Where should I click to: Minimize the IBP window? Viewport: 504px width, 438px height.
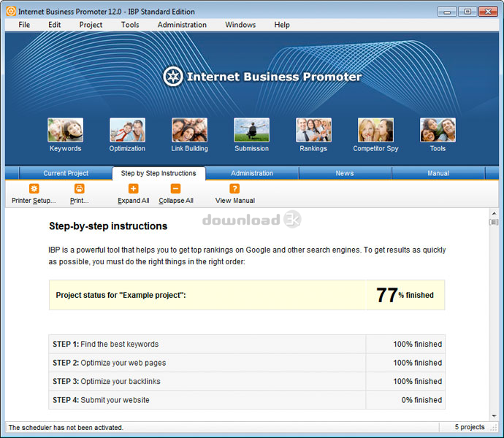(447, 12)
